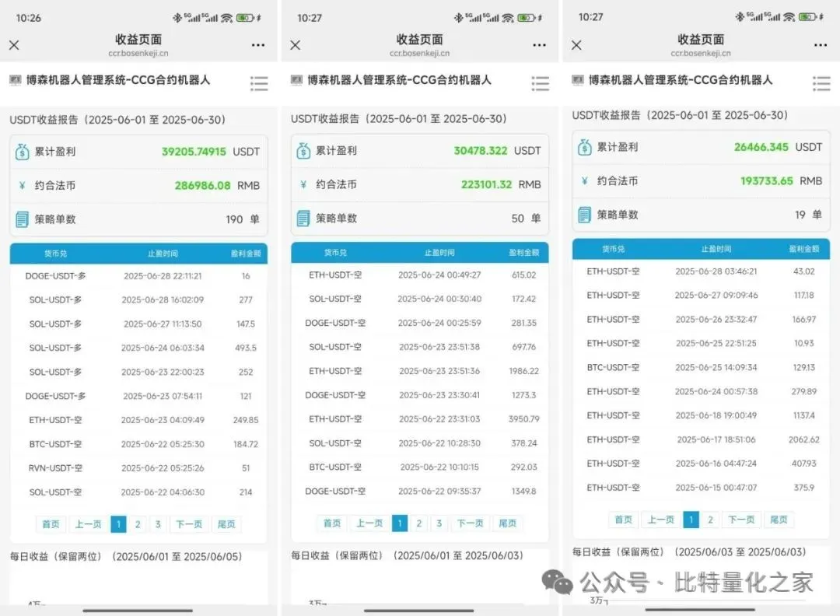This screenshot has width=840, height=616.
Task: Select page 2 in middle phone's pagination
Action: pyautogui.click(x=419, y=523)
